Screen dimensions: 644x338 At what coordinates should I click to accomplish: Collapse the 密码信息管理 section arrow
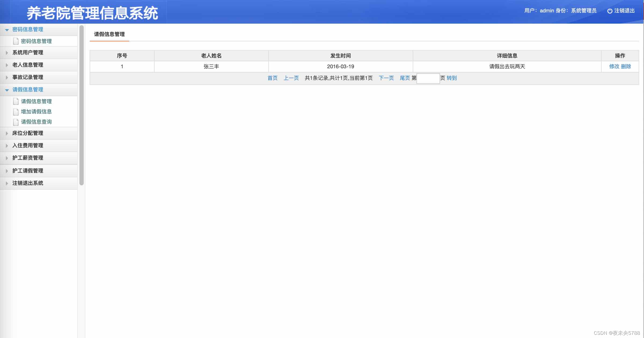point(7,30)
